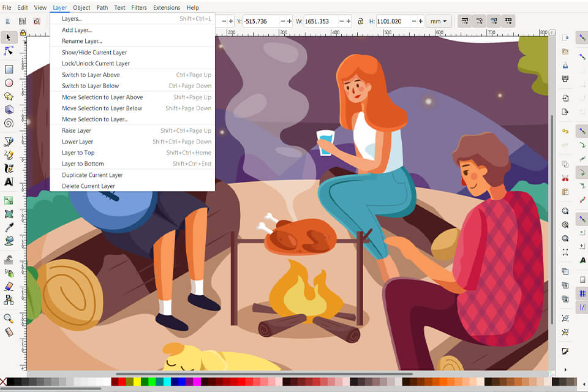Click the no-color X swatch
588x392 pixels.
(x=4, y=382)
